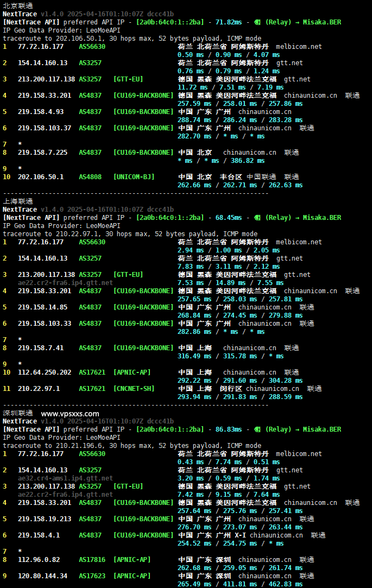This screenshot has height=588, width=372.
Task: Click the 462.83 ms latency value
Action: tap(285, 584)
